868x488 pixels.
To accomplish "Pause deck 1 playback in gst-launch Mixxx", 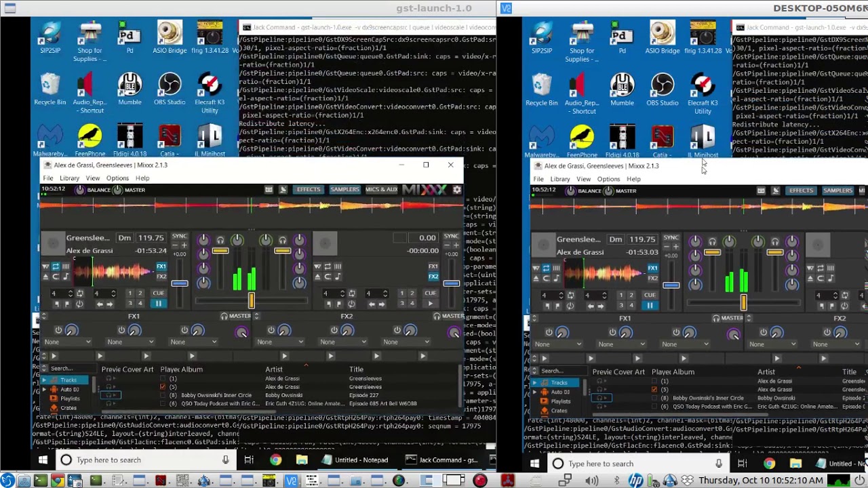I will pos(158,304).
